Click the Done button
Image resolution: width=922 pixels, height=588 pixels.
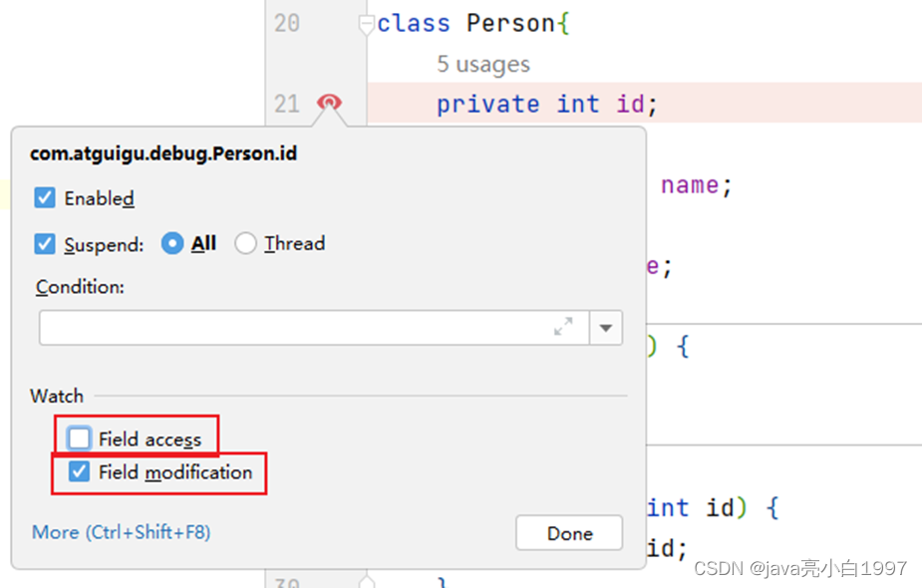[569, 533]
